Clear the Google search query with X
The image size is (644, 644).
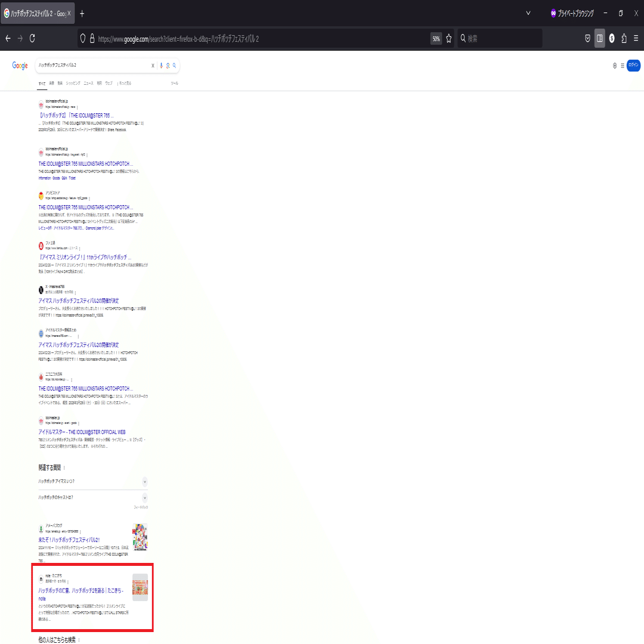pos(153,66)
